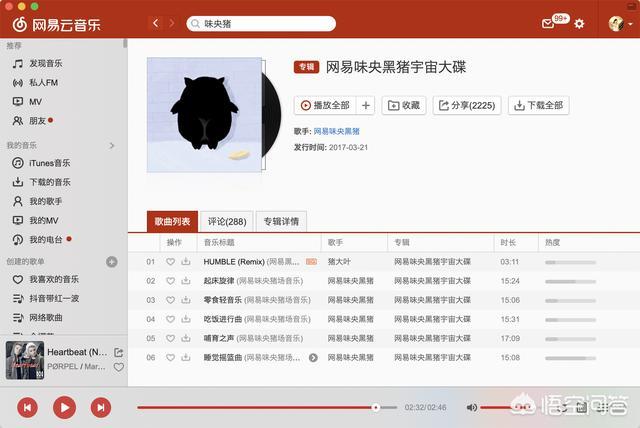
Task: Collapse the 我的音乐 sidebar section
Action: [111, 145]
